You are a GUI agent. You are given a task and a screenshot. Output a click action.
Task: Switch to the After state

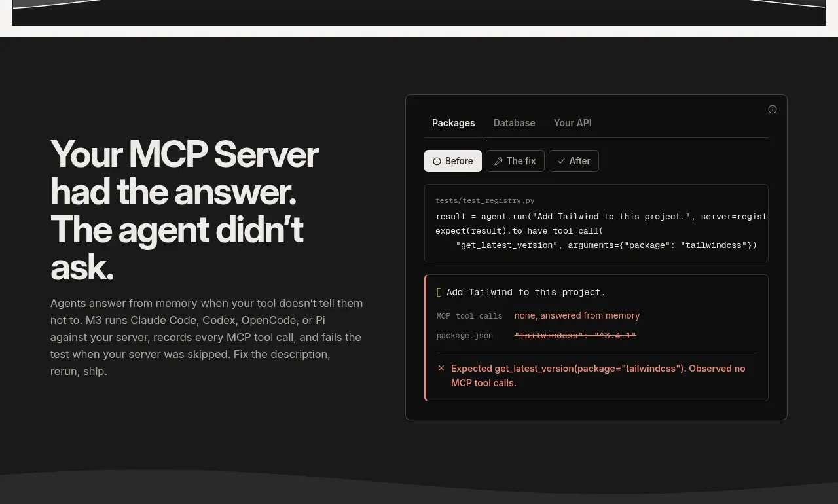coord(574,161)
